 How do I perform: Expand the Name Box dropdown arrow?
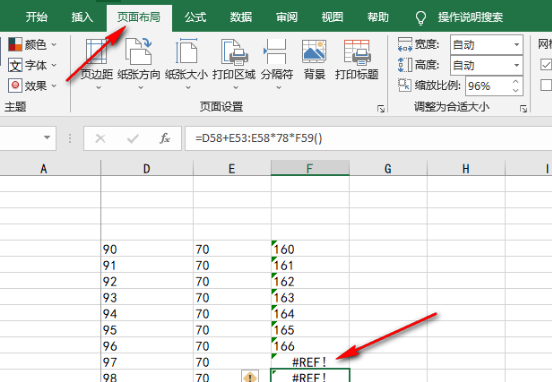coord(47,138)
